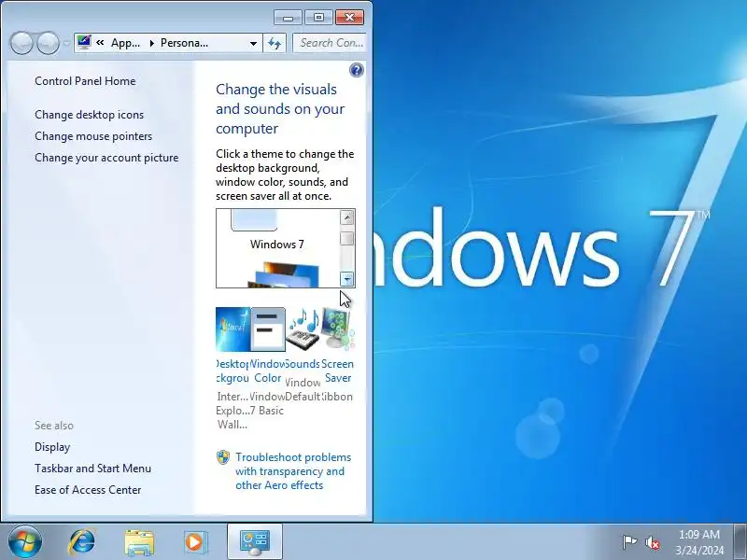
Task: Select the Control Panel taskbar button
Action: [x=255, y=542]
